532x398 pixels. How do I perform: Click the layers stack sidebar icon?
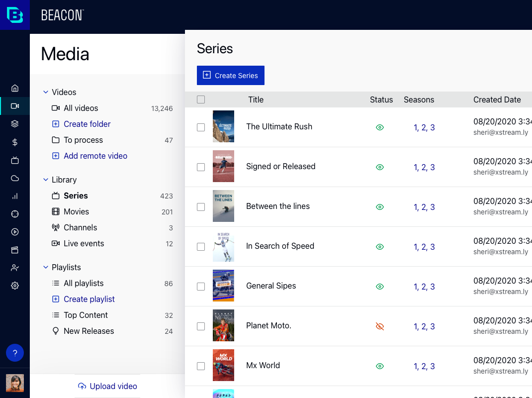(15, 124)
